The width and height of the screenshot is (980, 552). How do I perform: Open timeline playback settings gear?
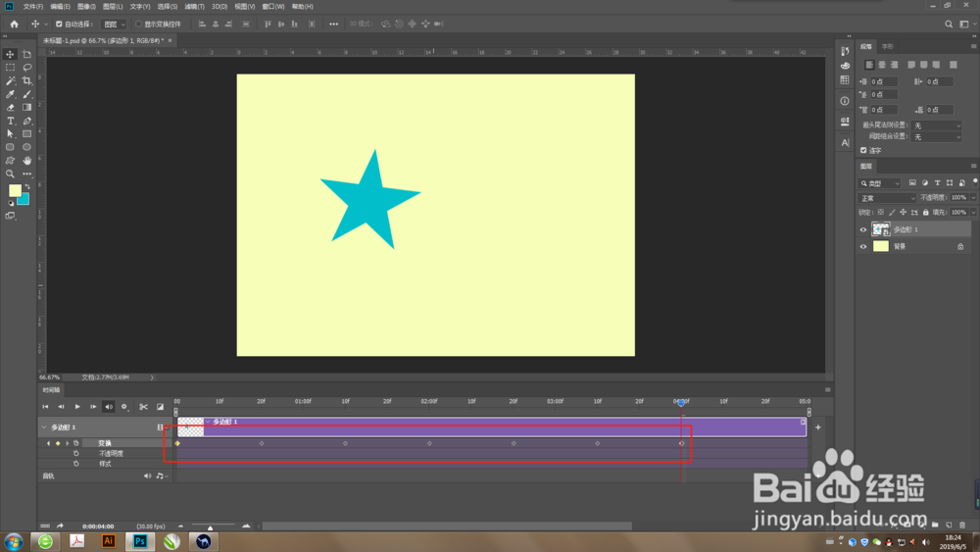click(123, 407)
